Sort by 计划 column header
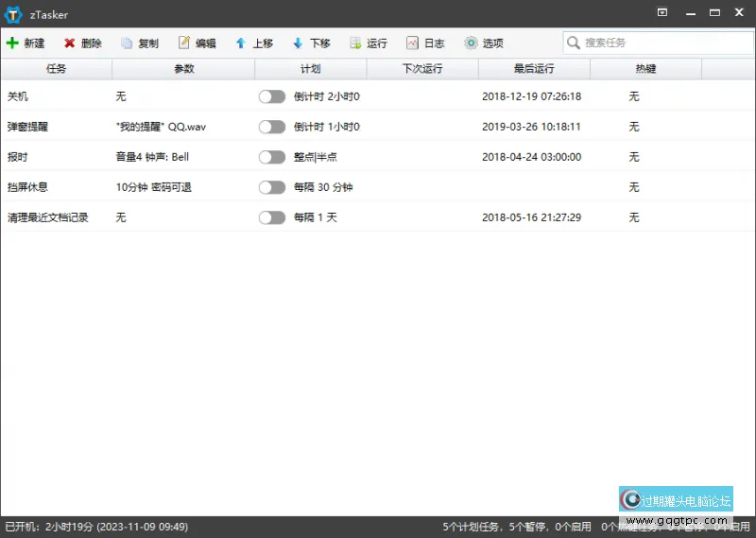This screenshot has width=756, height=538. 311,69
